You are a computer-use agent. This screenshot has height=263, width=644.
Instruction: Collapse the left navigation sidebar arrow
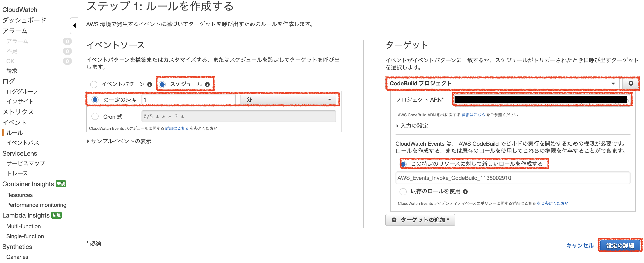point(74,25)
